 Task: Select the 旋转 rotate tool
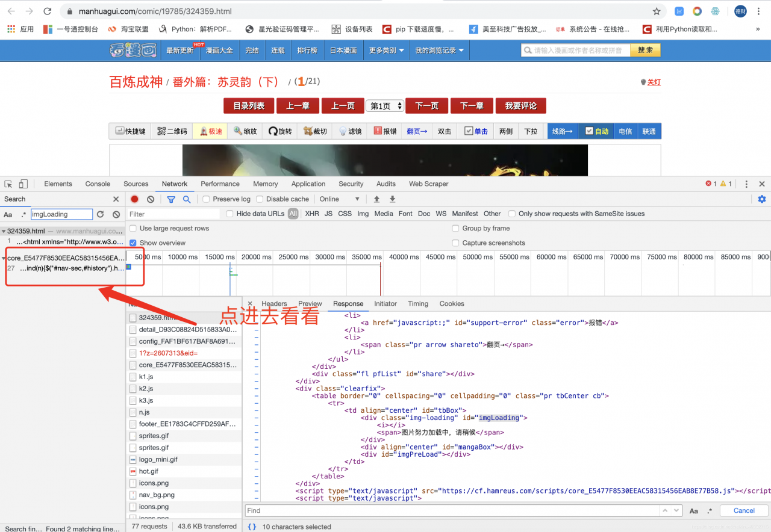click(x=280, y=131)
